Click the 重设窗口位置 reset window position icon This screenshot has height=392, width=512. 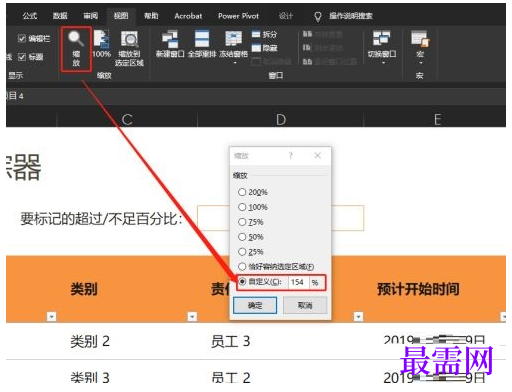click(307, 62)
